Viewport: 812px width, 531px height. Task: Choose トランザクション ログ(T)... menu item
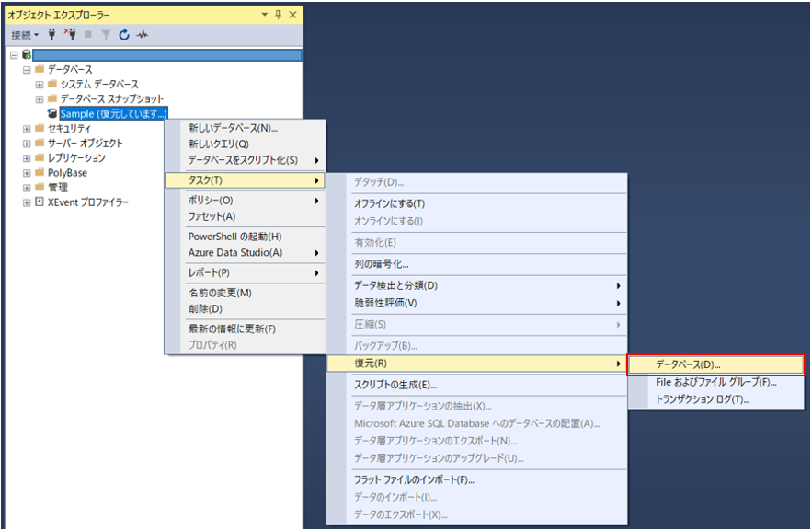tap(715, 399)
